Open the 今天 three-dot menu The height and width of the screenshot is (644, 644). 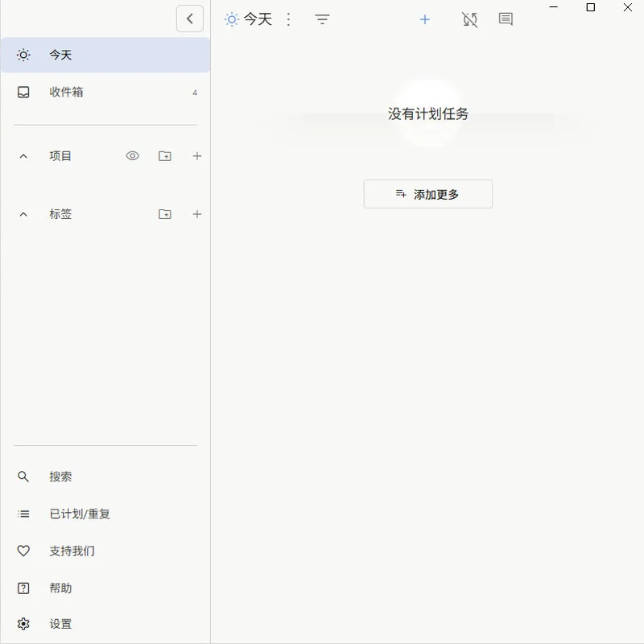tap(289, 19)
